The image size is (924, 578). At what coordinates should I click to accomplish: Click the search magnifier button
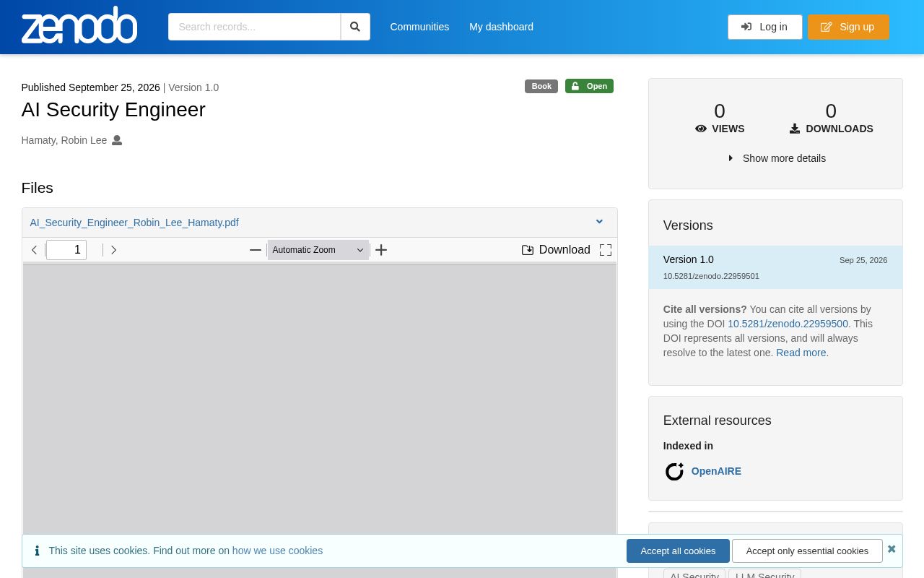pyautogui.click(x=355, y=27)
